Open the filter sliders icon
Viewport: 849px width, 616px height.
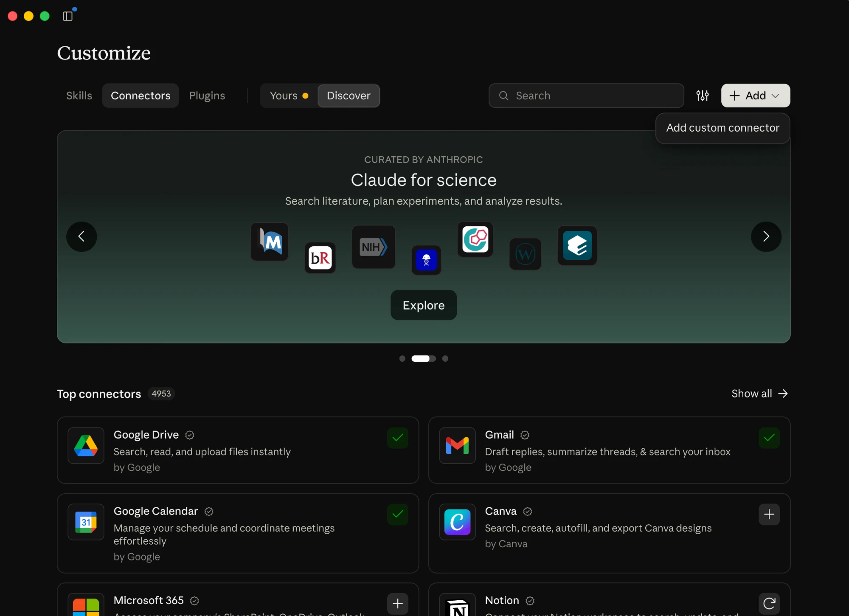(x=703, y=96)
